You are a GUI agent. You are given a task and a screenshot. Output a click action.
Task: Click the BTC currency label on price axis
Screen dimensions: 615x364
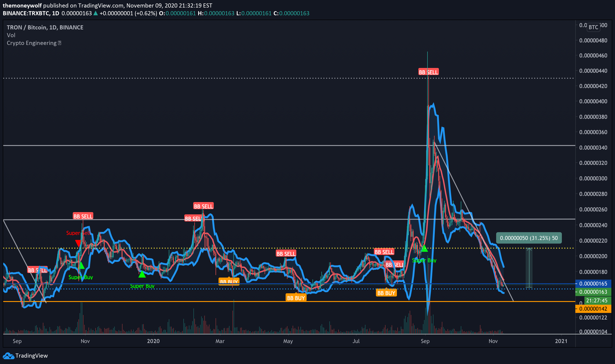(x=593, y=27)
